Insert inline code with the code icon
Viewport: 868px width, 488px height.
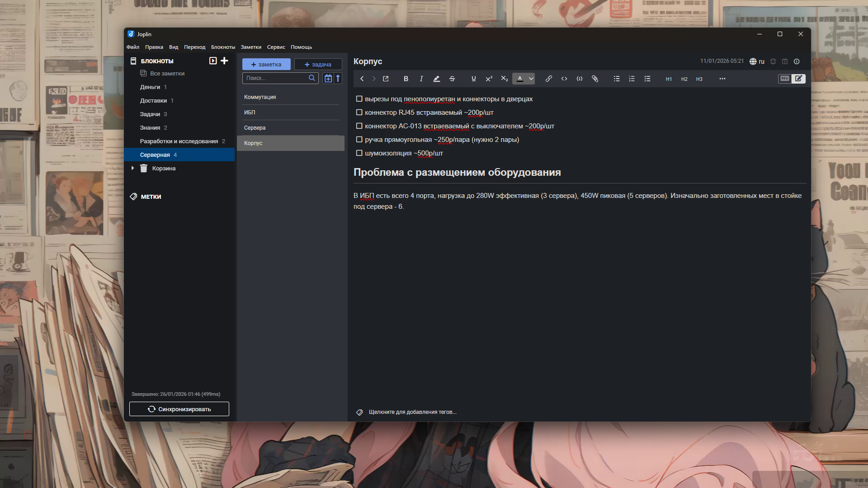click(x=564, y=78)
